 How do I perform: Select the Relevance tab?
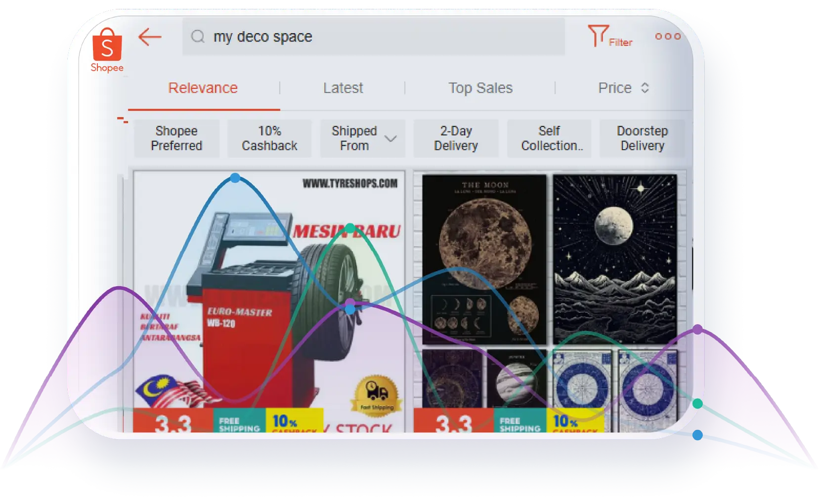click(203, 88)
